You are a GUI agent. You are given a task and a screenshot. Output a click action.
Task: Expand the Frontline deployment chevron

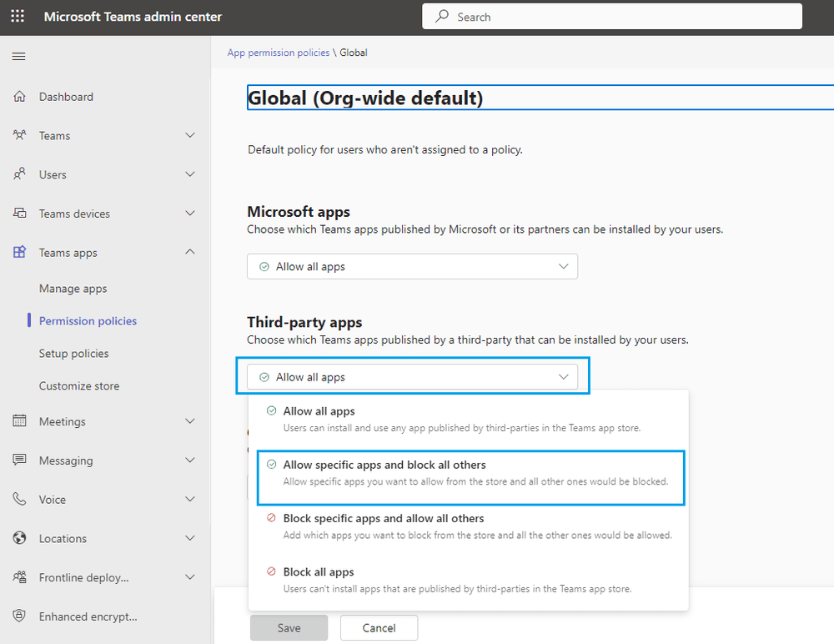pos(190,577)
